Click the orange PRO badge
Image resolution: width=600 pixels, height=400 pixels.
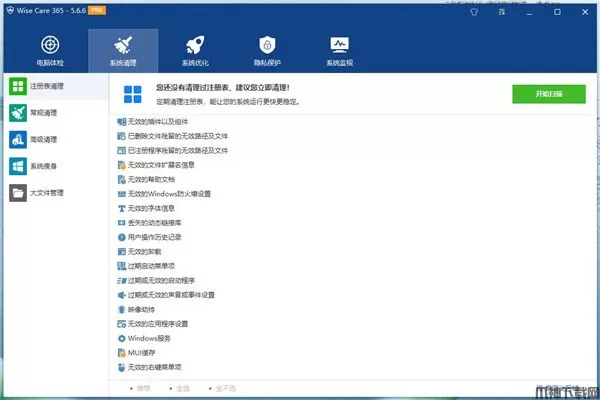click(x=97, y=10)
